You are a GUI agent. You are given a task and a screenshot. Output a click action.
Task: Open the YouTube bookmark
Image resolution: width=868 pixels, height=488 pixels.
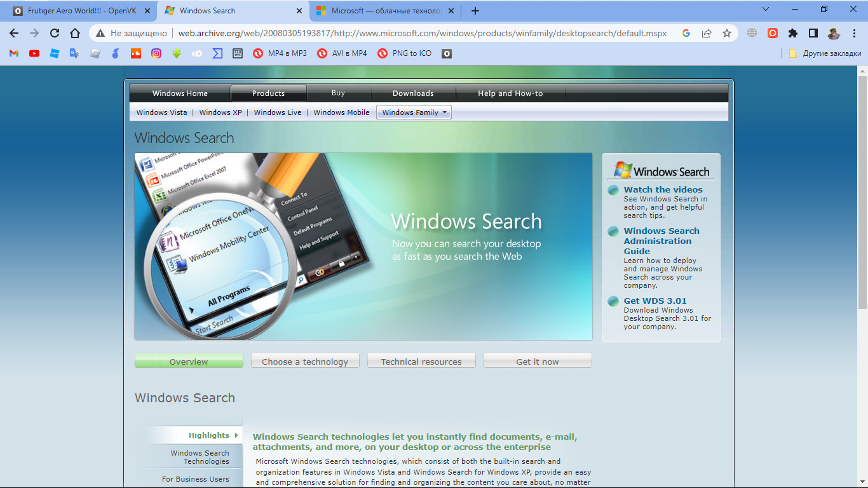pyautogui.click(x=34, y=53)
